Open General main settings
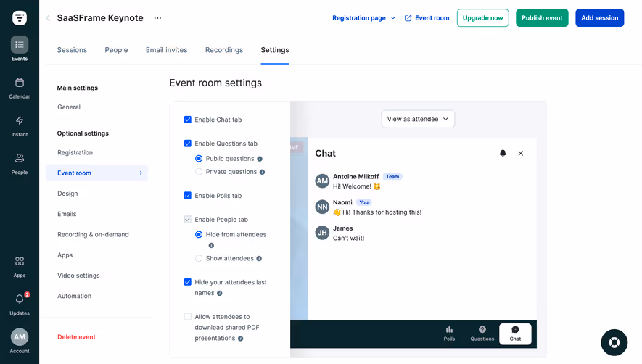 [69, 107]
